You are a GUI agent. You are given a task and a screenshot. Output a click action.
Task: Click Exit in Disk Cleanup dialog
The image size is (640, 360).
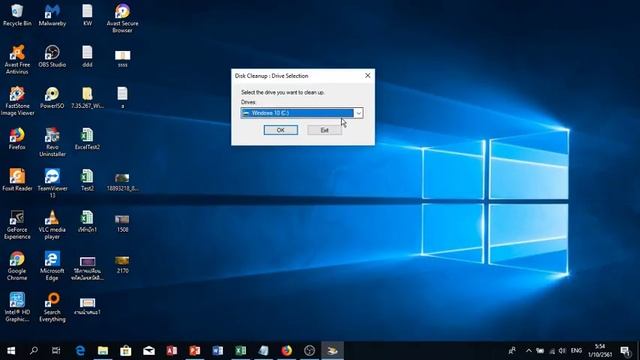point(324,130)
